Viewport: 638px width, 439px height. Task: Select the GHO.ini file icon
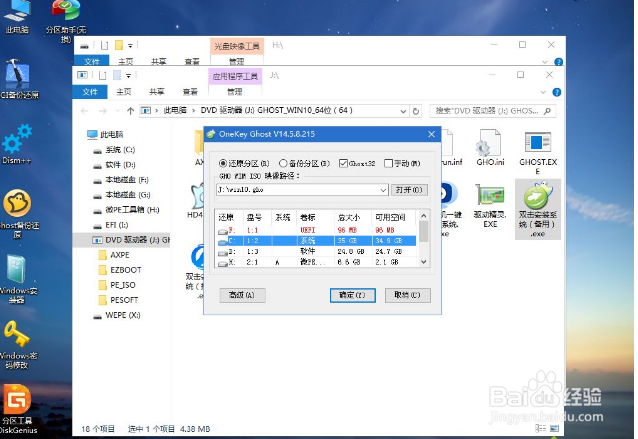tap(490, 148)
